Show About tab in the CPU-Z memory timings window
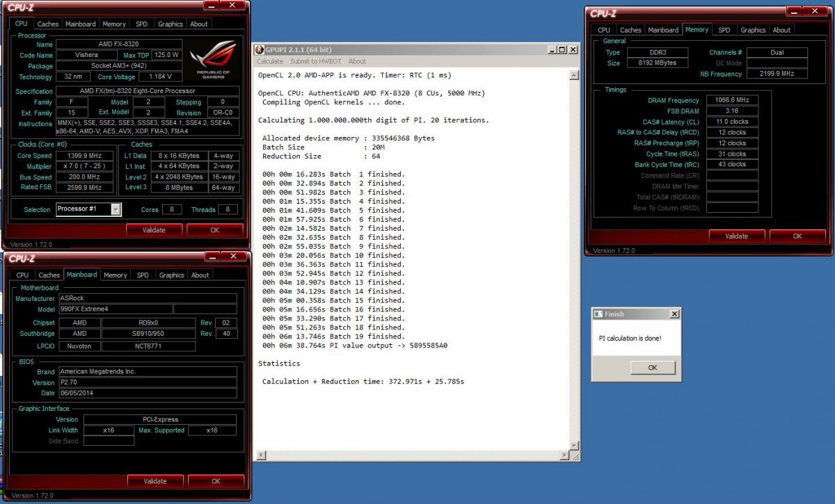The image size is (835, 504). point(781,30)
